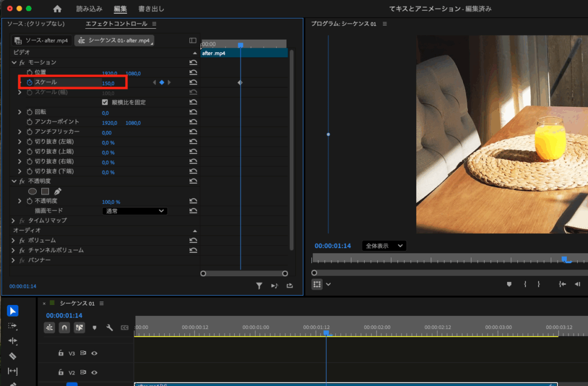Viewport: 588px width, 386px height.
Task: Click the スケール keyframe diamond in the effect timeline
Action: click(x=240, y=83)
